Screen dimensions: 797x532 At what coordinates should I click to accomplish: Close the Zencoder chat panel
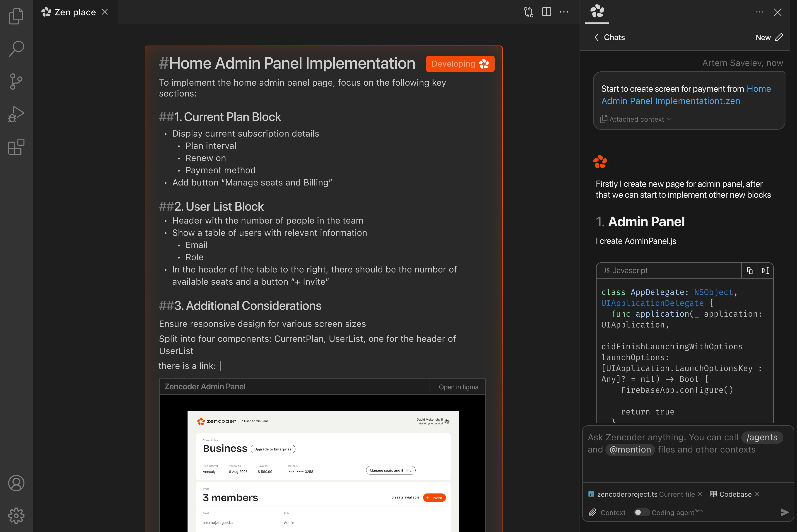click(777, 12)
